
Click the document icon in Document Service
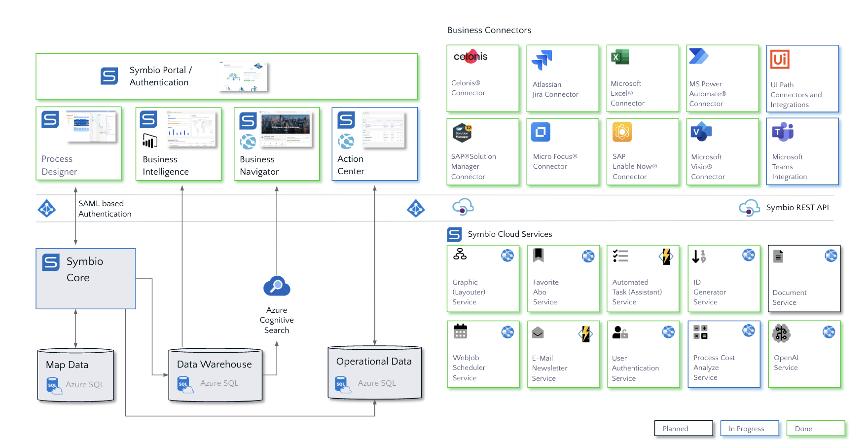coord(778,256)
